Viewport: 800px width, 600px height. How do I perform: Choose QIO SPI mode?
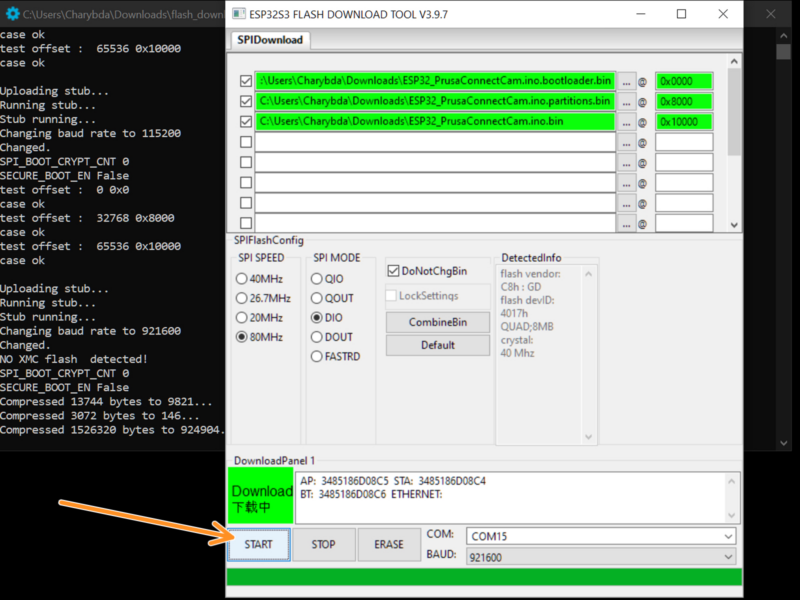point(317,279)
